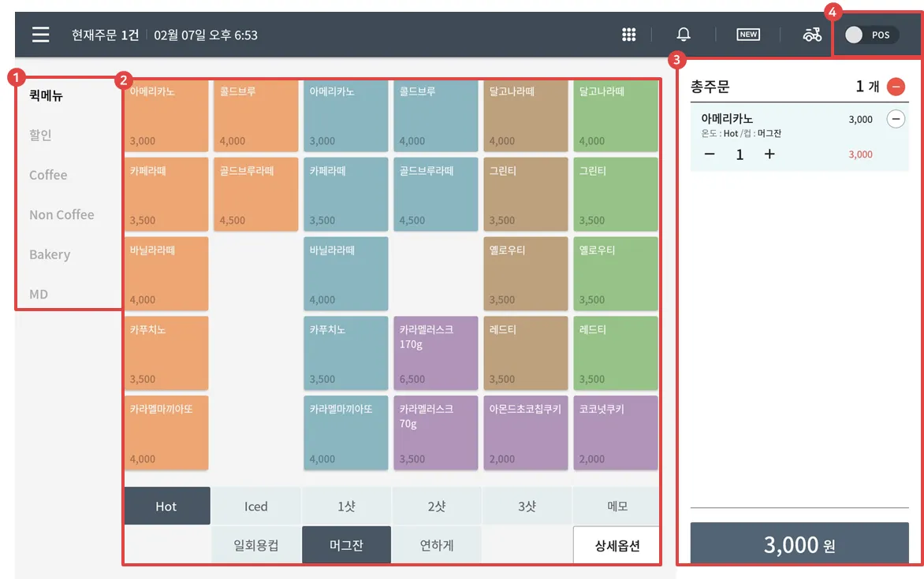Add 카라멜러스크 170g tile
Viewport: 924px width, 579px height.
[x=435, y=354]
